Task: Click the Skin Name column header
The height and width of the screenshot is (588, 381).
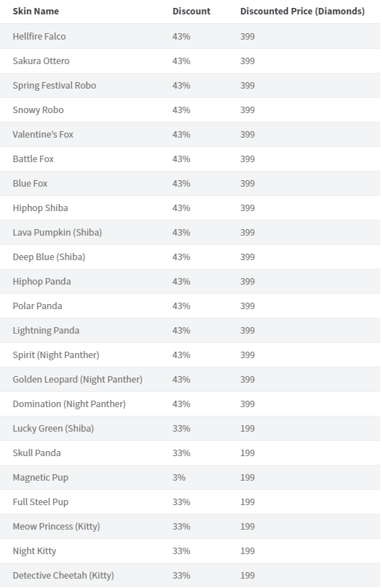Action: pos(35,12)
